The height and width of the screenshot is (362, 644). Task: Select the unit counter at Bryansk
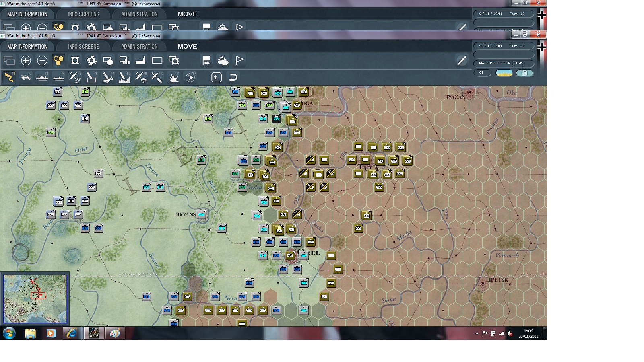click(202, 214)
